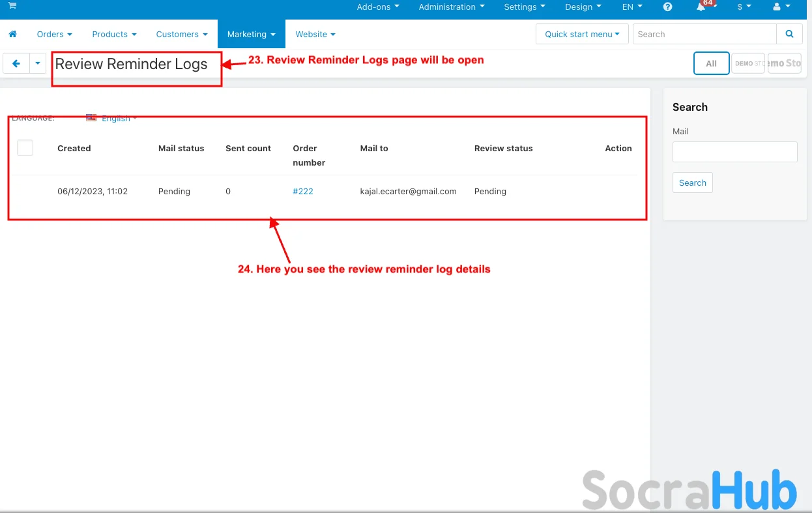Open the $ currency dropdown

pos(744,7)
